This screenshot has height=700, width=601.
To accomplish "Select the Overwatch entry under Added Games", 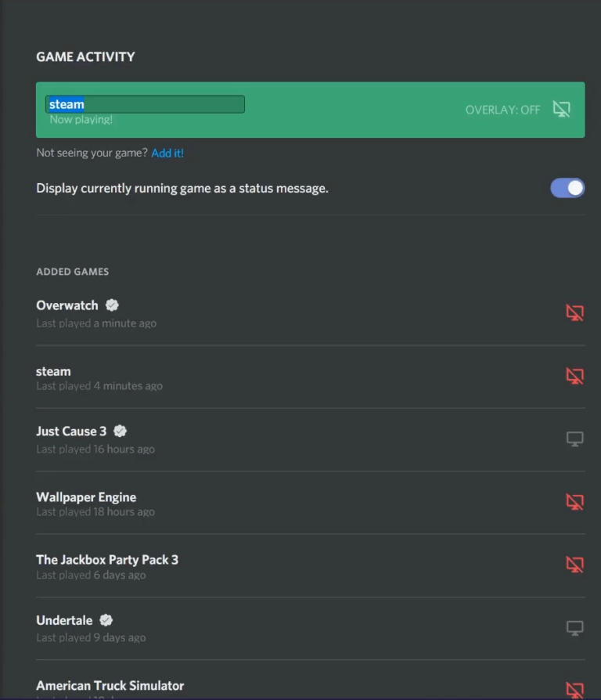I will coord(67,305).
